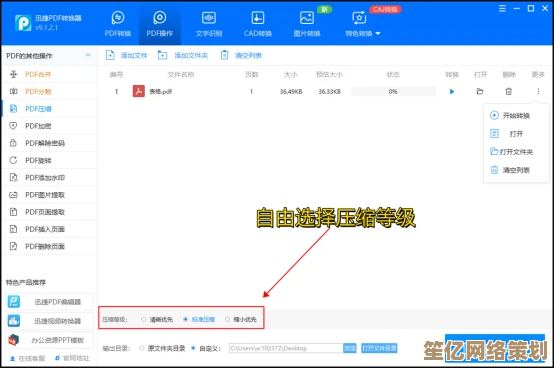Click the 36.49KB size value

[291, 92]
